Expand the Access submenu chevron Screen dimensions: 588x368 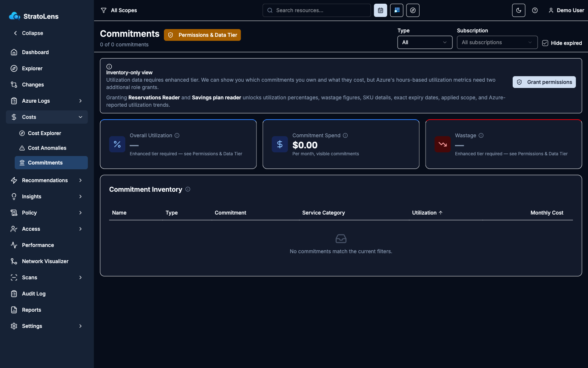coord(80,229)
